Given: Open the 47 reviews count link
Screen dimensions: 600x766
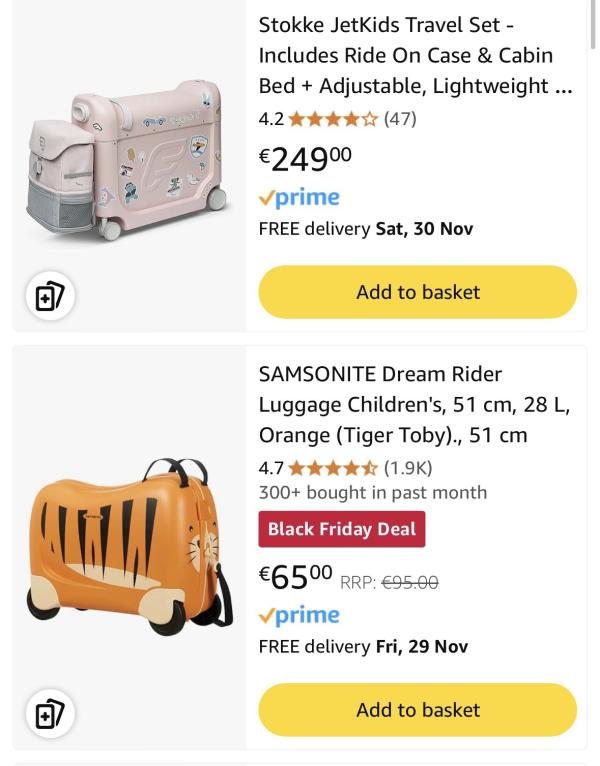Looking at the screenshot, I should click(400, 119).
